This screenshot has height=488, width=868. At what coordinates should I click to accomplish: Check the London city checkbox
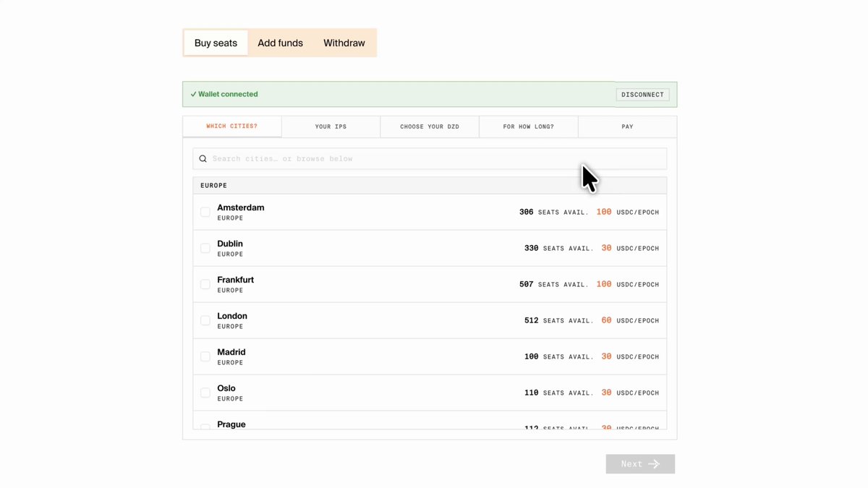point(205,320)
